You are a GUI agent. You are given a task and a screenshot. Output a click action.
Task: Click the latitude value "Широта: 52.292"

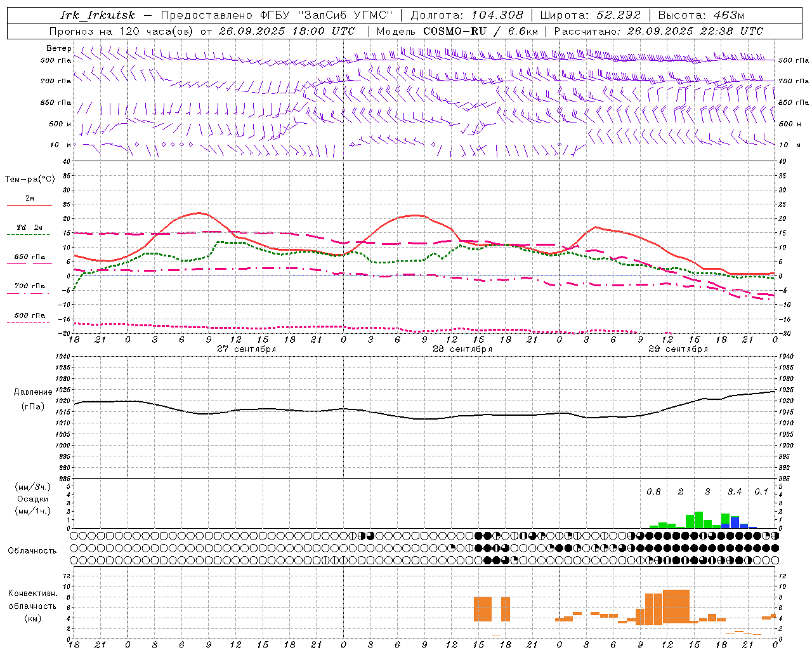[x=591, y=15]
